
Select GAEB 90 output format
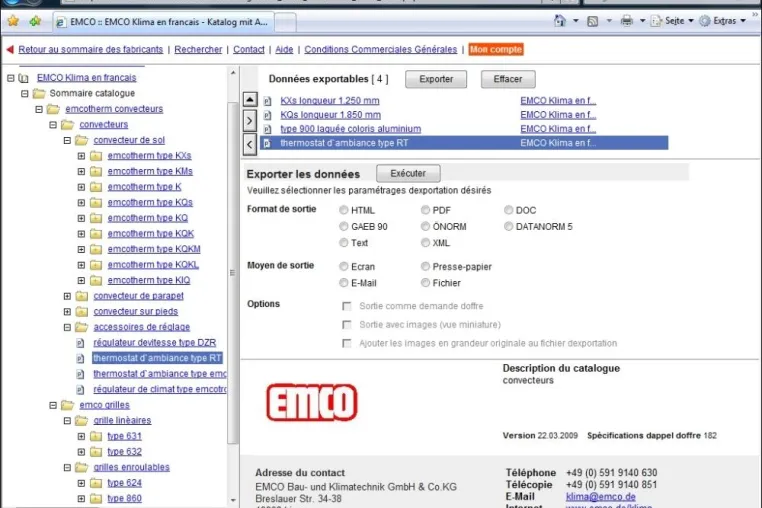coord(344,227)
